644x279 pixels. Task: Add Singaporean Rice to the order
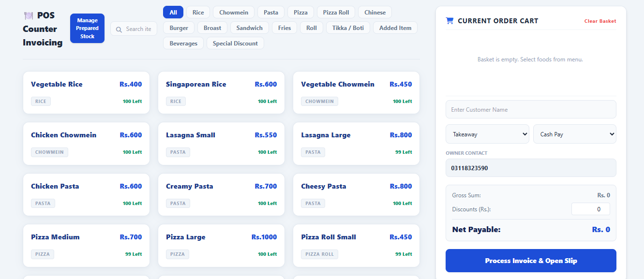[221, 92]
